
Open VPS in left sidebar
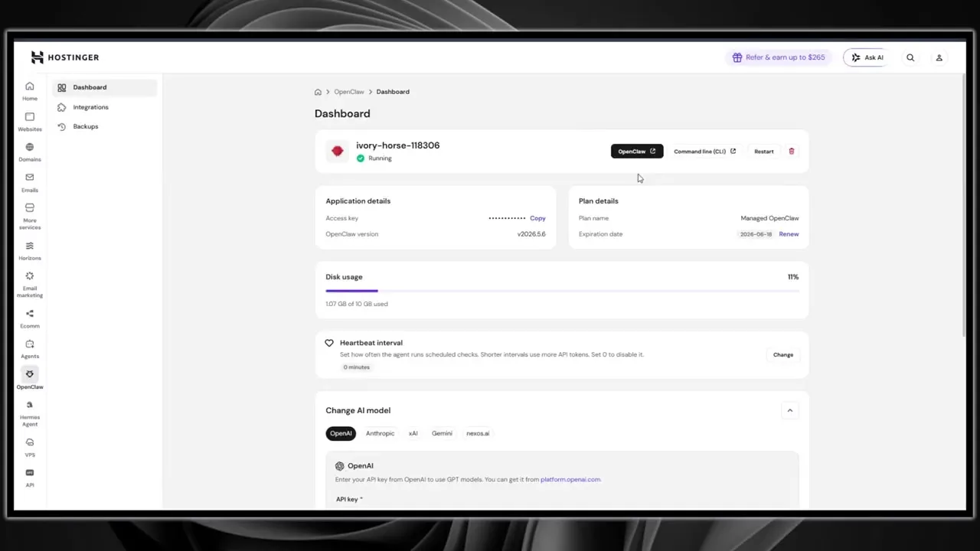[30, 447]
